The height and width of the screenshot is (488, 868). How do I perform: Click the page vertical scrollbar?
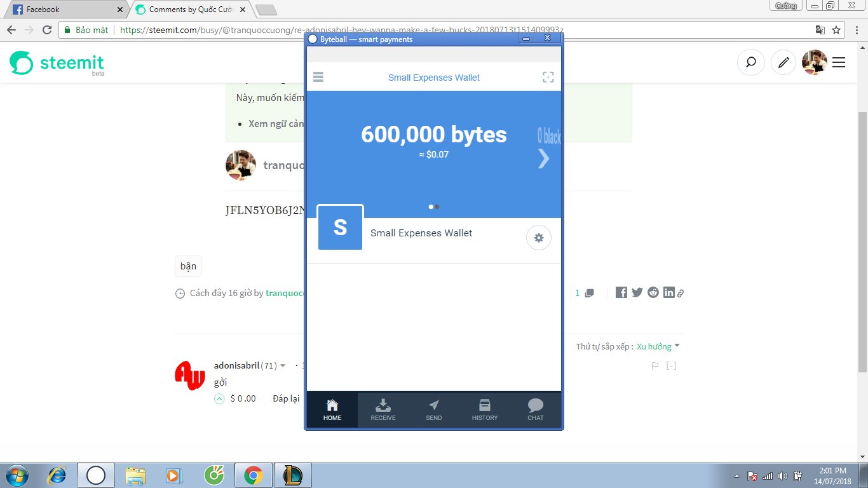click(862, 241)
